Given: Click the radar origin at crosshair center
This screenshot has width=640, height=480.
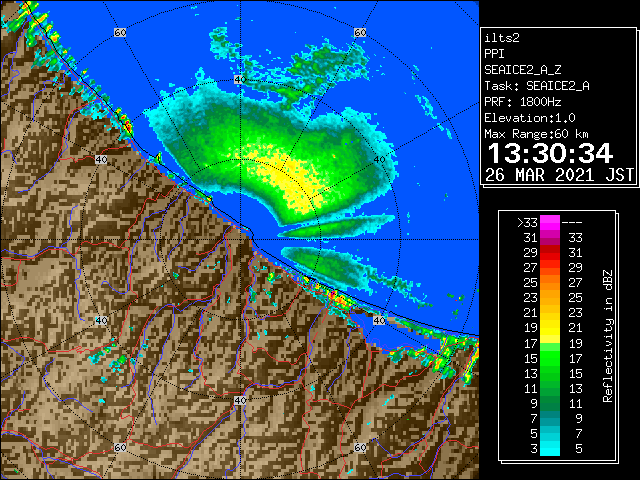Looking at the screenshot, I should click(x=240, y=240).
